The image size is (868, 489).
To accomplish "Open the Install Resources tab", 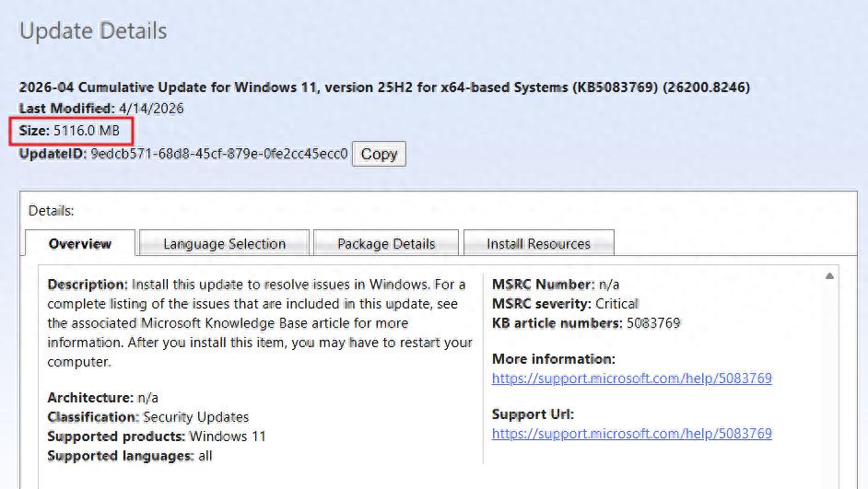I will coord(539,243).
